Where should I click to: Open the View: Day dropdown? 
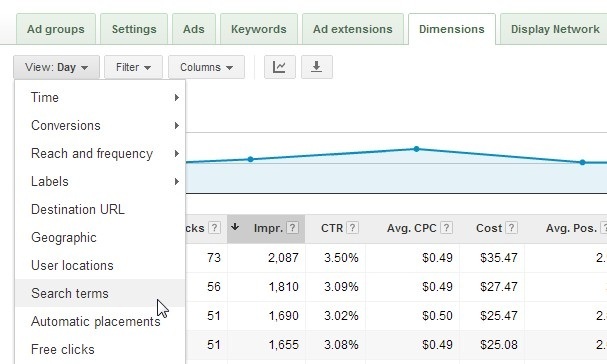coord(57,67)
